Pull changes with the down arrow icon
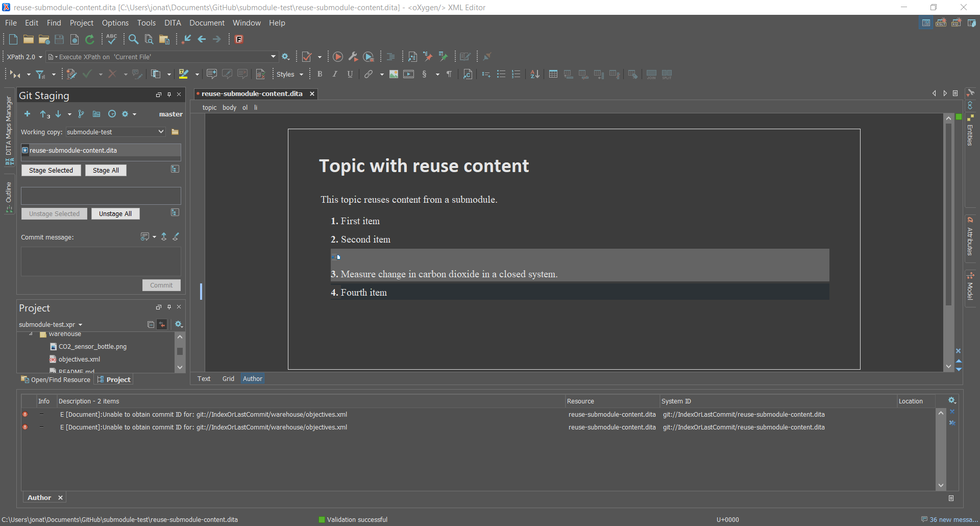This screenshot has width=980, height=526. pos(58,114)
